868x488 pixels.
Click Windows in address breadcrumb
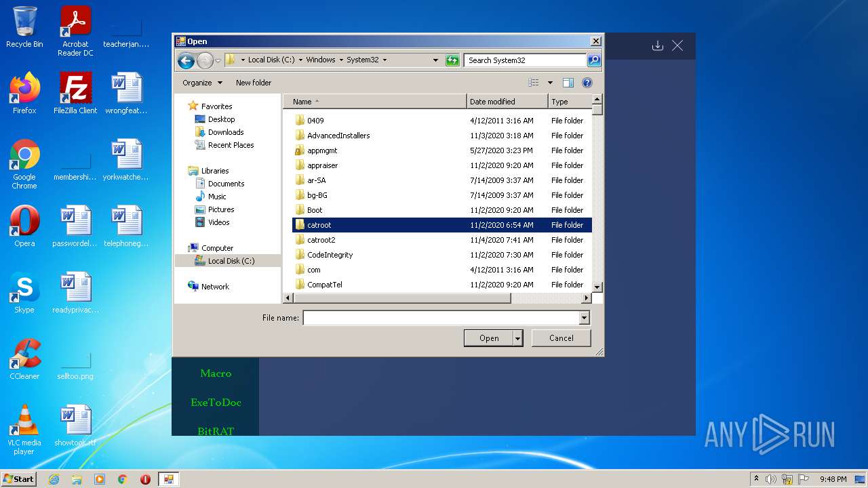click(x=320, y=60)
